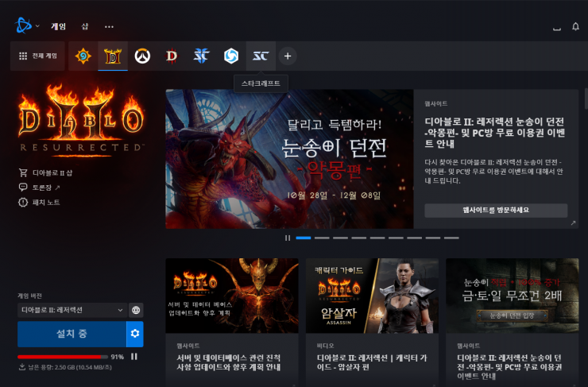Viewport: 588px width, 387px height.
Task: Click 웹사이트를 방문하세요 button
Action: 496,211
